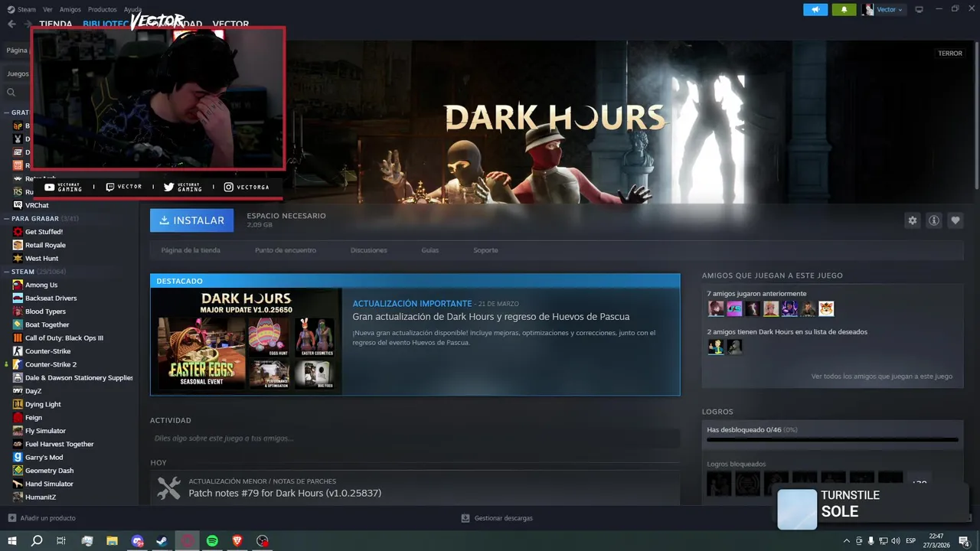Click Ver todos los amigos que juegan

click(882, 377)
